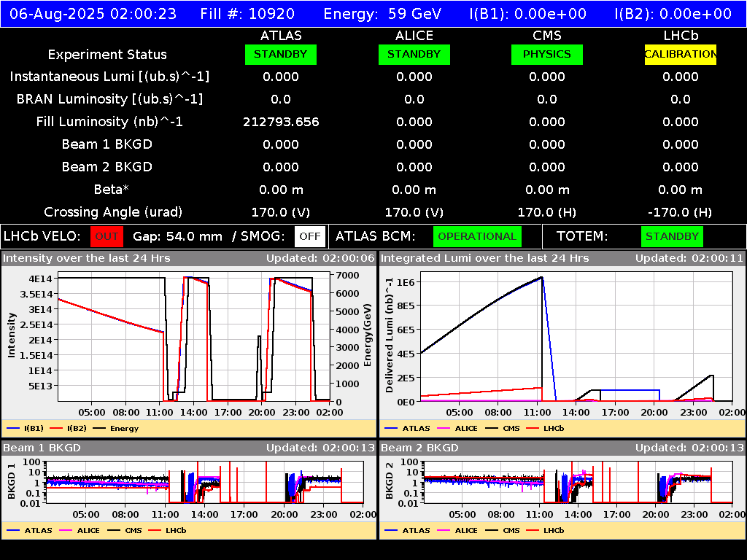Screen dimensions: 747x560
Task: Click the Delivered Lumi (nb)^-1 axis label
Action: tap(390, 335)
